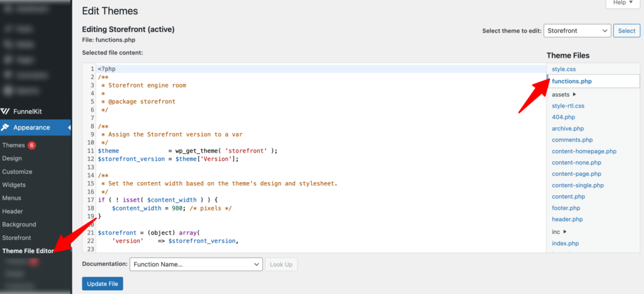Click 'Editing Storefront (active)' heading
The width and height of the screenshot is (644, 294).
point(128,30)
